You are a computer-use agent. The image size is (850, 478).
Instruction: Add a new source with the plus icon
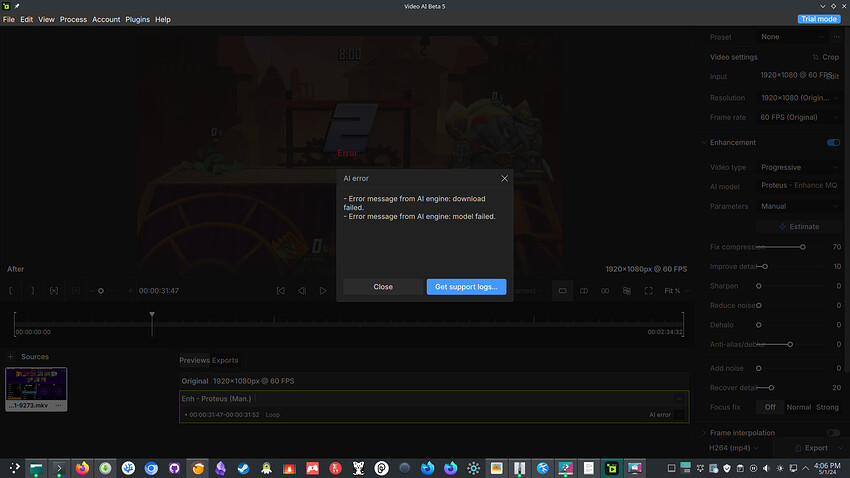pyautogui.click(x=10, y=357)
